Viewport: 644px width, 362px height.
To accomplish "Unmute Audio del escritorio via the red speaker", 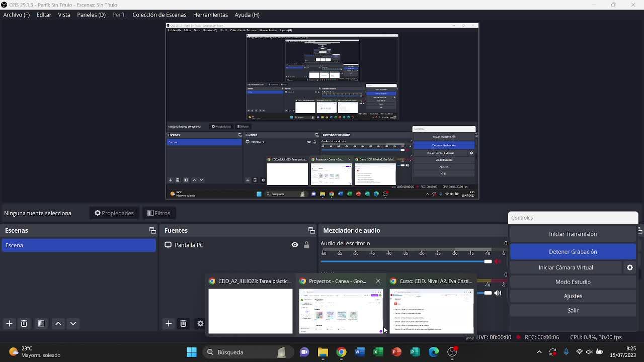I will pos(498,261).
